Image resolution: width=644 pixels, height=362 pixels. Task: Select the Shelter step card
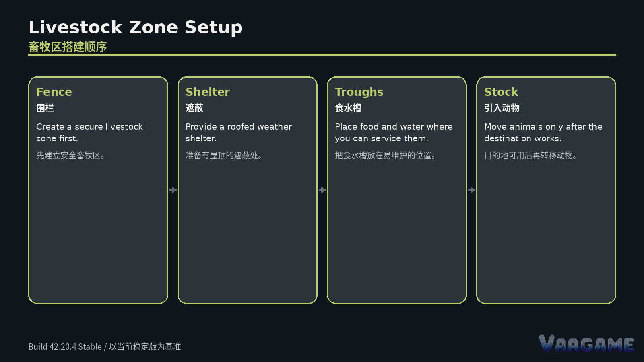click(248, 190)
